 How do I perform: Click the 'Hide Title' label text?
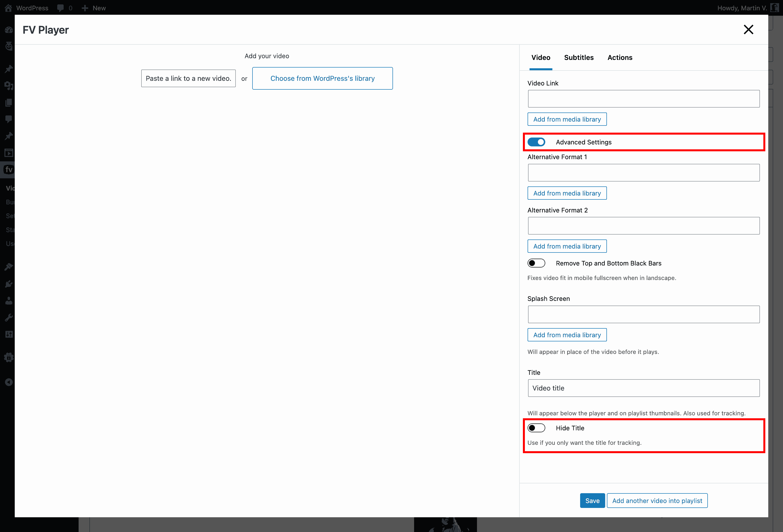[570, 428]
